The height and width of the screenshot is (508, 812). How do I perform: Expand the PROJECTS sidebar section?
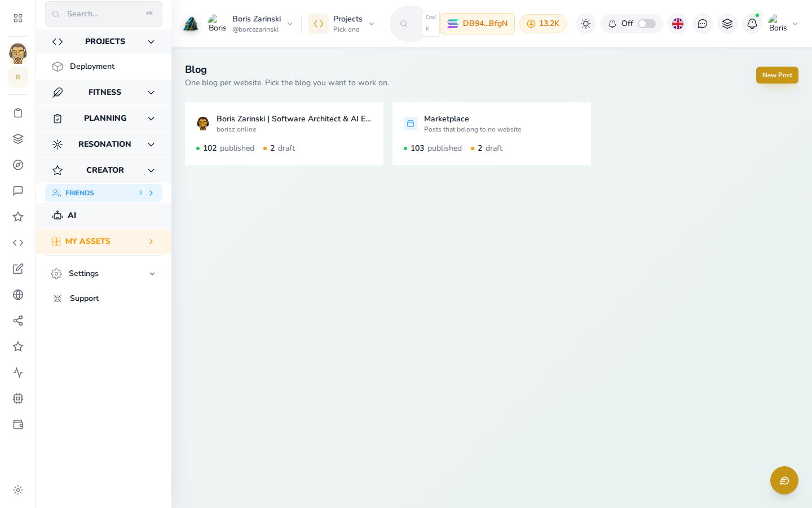tap(104, 42)
